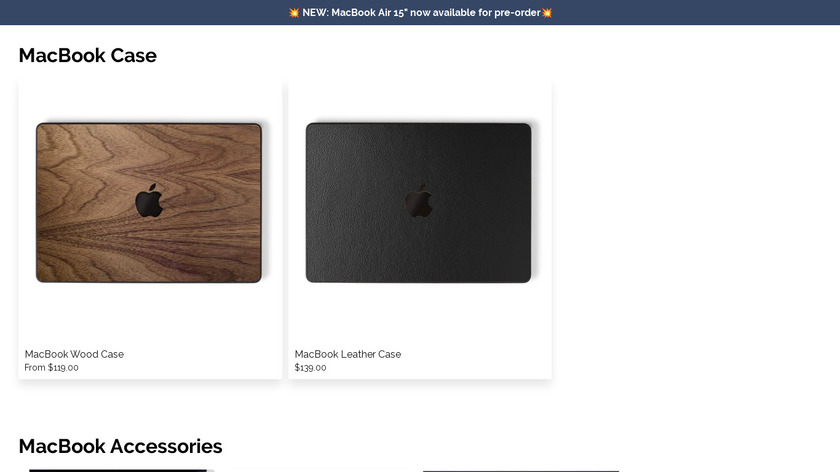Click the "From $119.00" price text
The height and width of the screenshot is (472, 840).
[x=51, y=368]
